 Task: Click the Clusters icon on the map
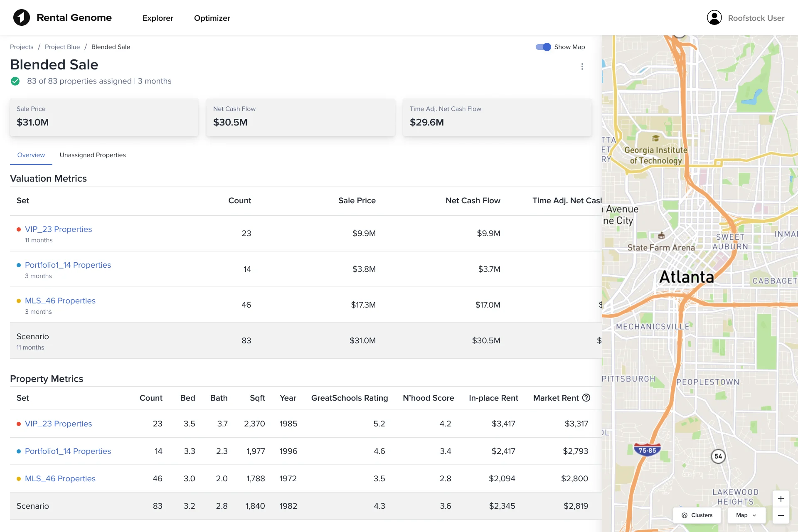pos(685,515)
